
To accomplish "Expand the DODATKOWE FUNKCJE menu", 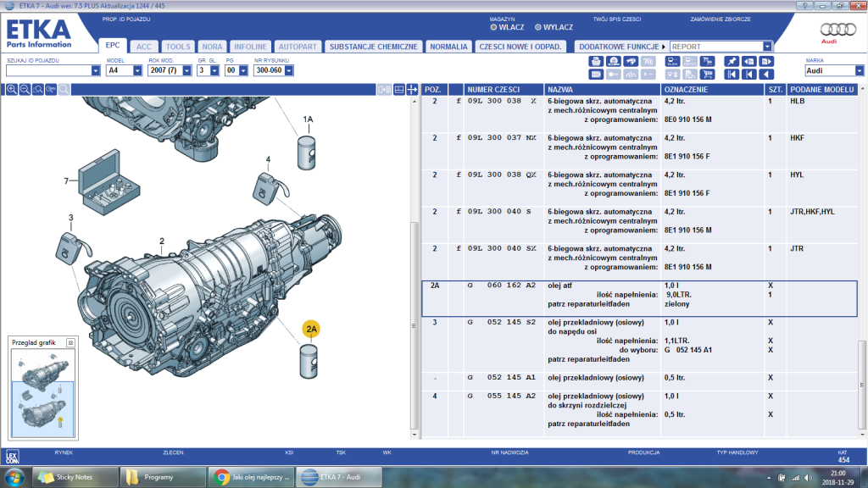I will point(621,47).
